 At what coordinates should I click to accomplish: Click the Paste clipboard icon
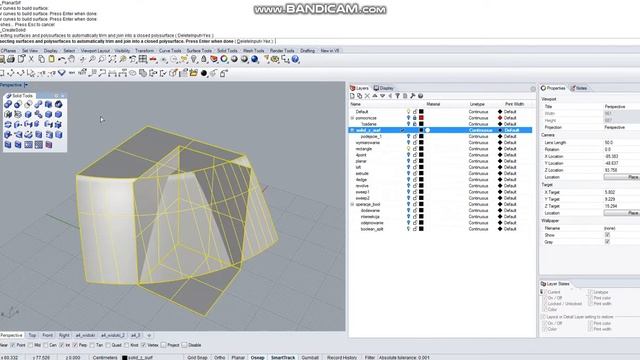(51, 60)
